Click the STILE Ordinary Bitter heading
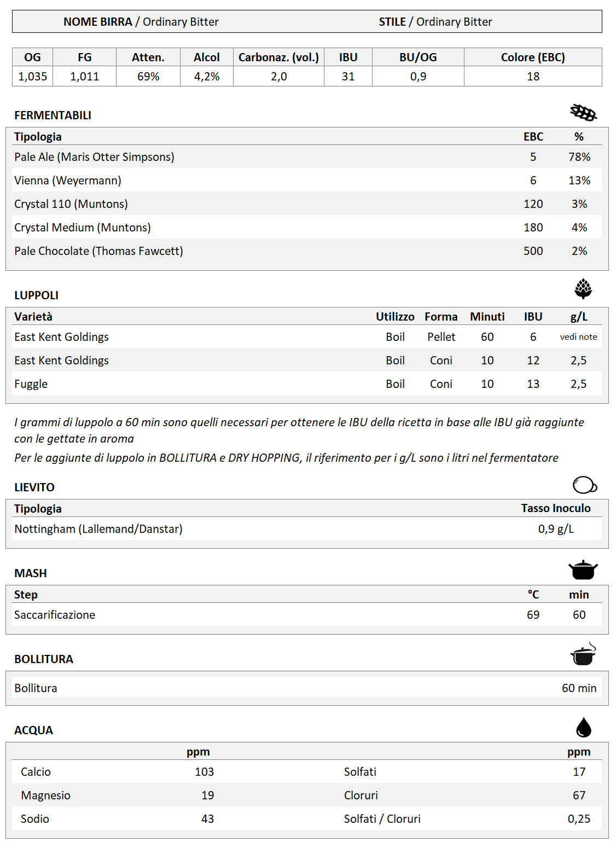616x848 pixels. pyautogui.click(x=435, y=22)
